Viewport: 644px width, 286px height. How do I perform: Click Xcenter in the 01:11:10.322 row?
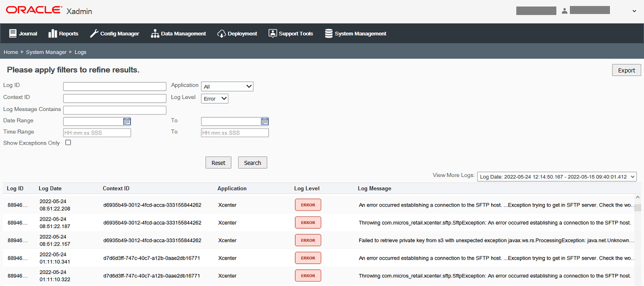click(227, 275)
